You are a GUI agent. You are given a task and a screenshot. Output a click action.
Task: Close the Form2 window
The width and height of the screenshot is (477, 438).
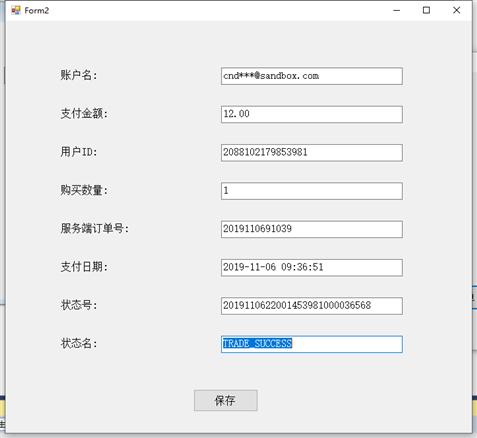point(457,10)
